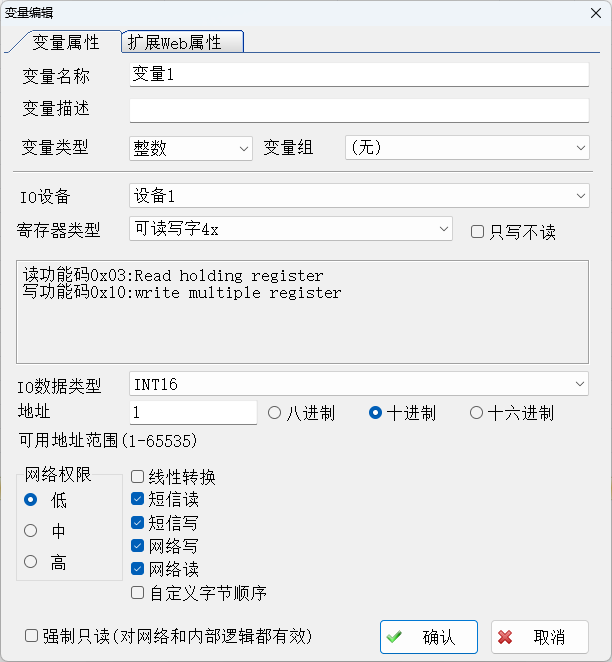The image size is (612, 662).
Task: Cancel with the red X 取消 button
Action: tap(540, 637)
